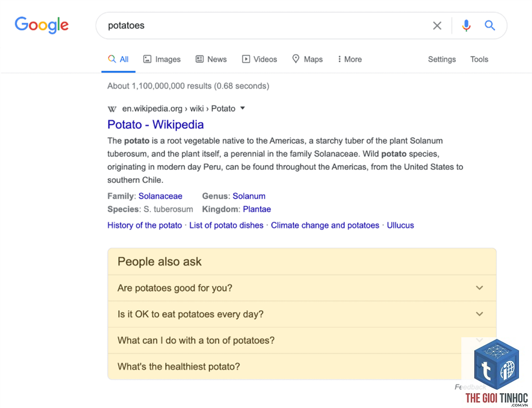Viewport: 532px width, 408px height.
Task: Open History of the potato link
Action: pos(145,225)
